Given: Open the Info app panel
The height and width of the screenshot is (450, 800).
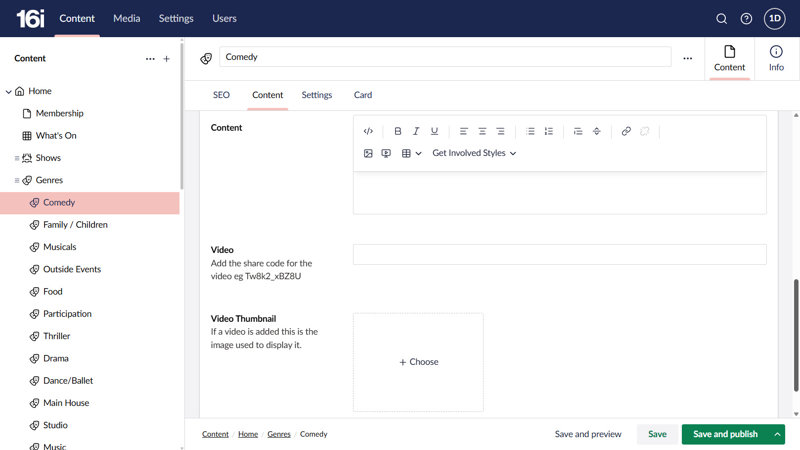Looking at the screenshot, I should [776, 58].
